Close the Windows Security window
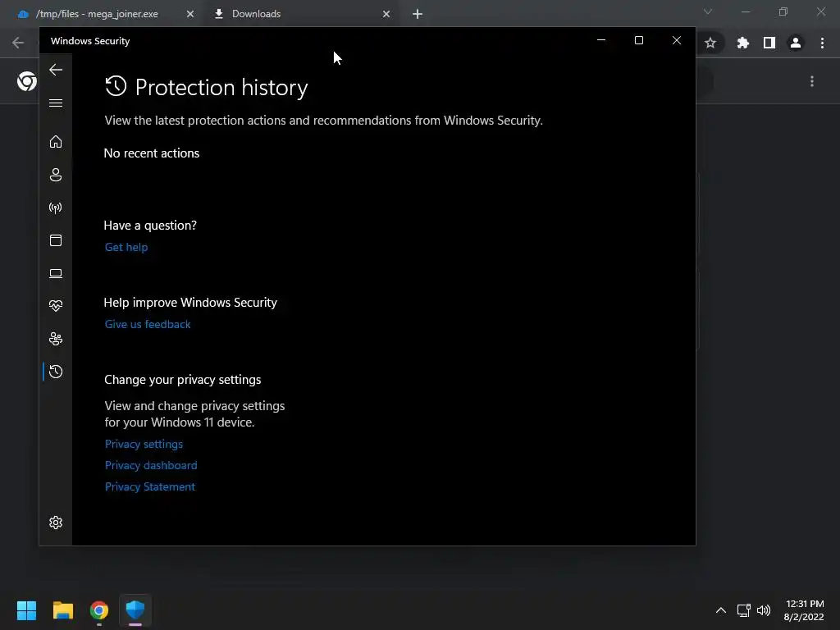840x630 pixels. (677, 41)
